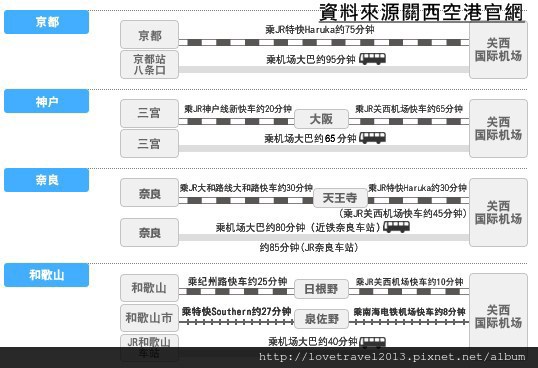Select the blue 京都 region button

(46, 22)
